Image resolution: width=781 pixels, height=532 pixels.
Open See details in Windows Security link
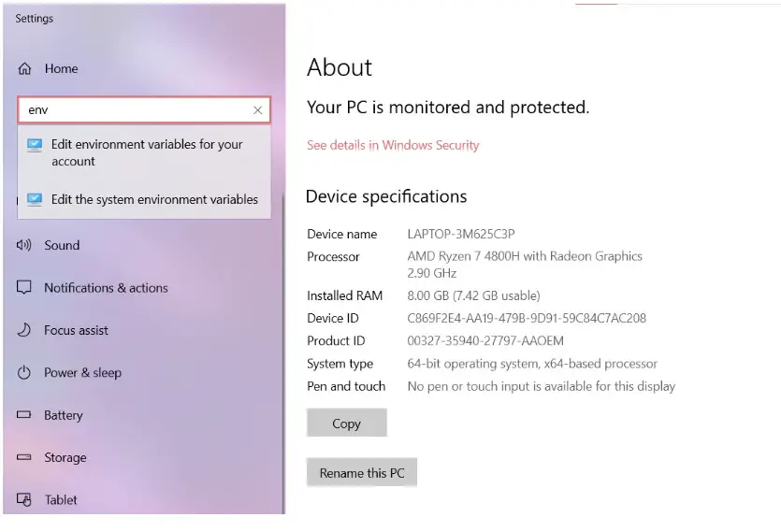[x=393, y=145]
